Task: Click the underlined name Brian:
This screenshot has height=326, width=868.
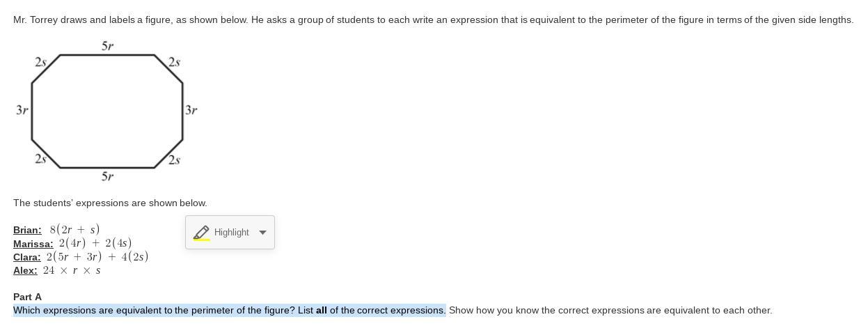Action: pos(27,230)
